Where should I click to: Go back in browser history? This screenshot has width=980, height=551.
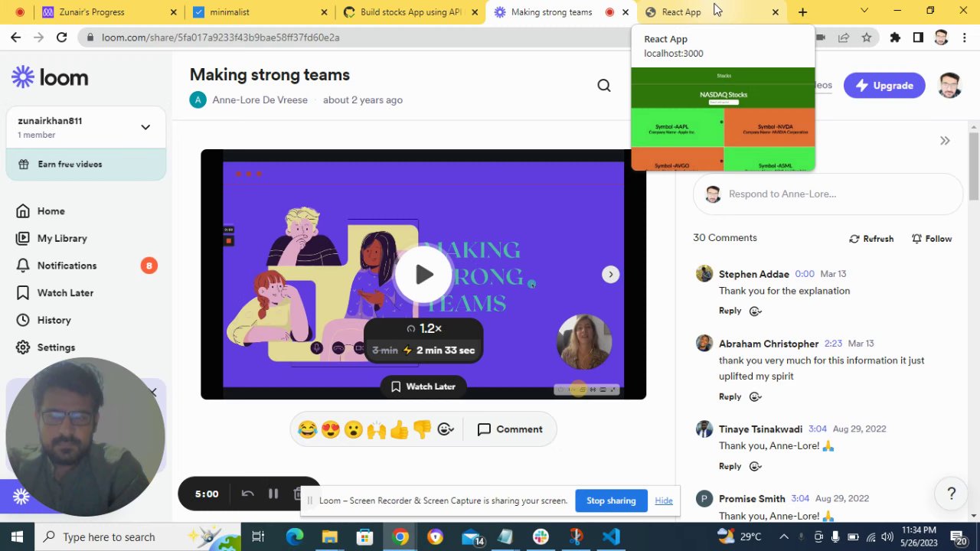pyautogui.click(x=15, y=37)
